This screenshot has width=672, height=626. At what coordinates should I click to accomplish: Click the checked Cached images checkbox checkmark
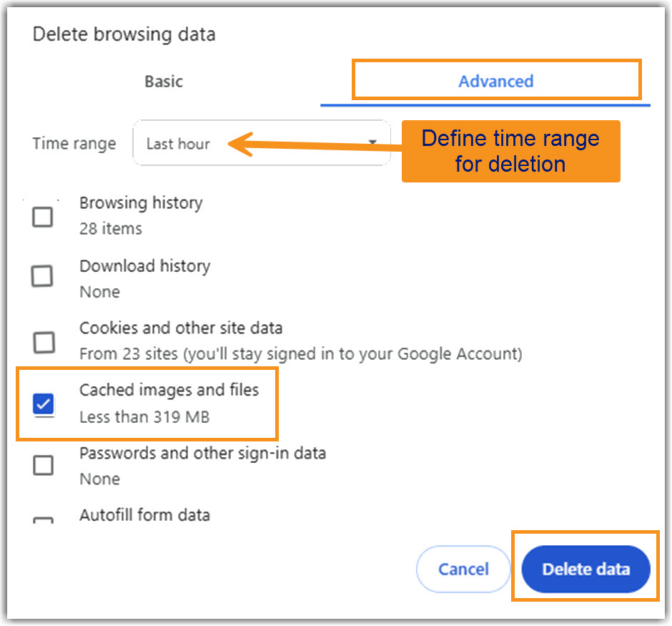pyautogui.click(x=43, y=404)
